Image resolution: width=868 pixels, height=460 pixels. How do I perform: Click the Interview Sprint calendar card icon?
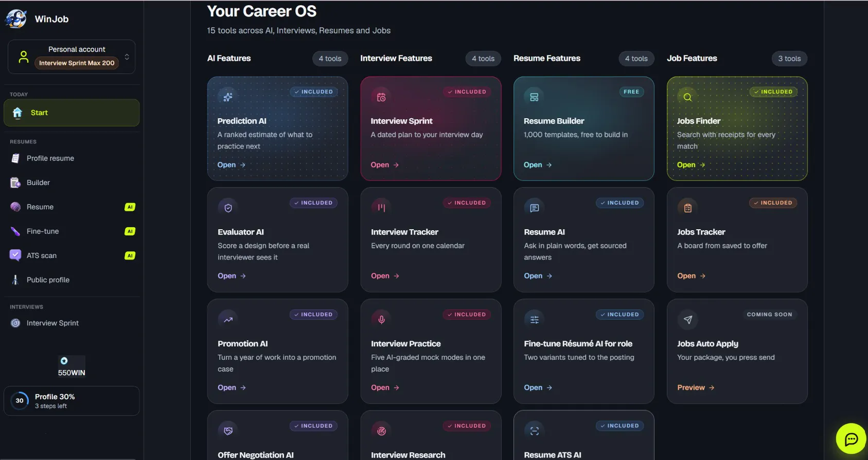381,97
